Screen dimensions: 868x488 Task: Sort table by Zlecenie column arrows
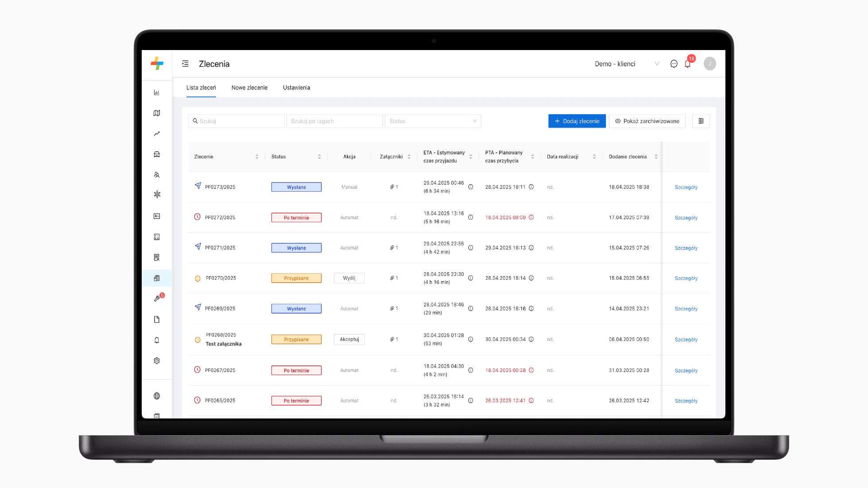pos(257,157)
